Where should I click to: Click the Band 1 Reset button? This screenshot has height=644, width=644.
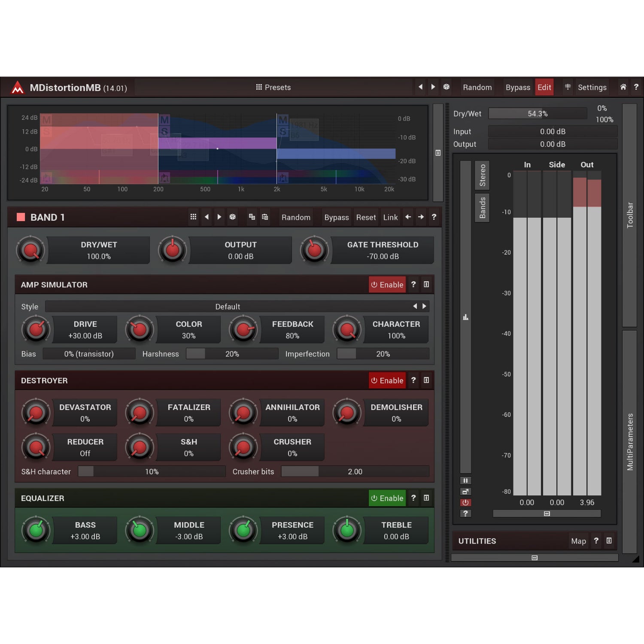[366, 217]
